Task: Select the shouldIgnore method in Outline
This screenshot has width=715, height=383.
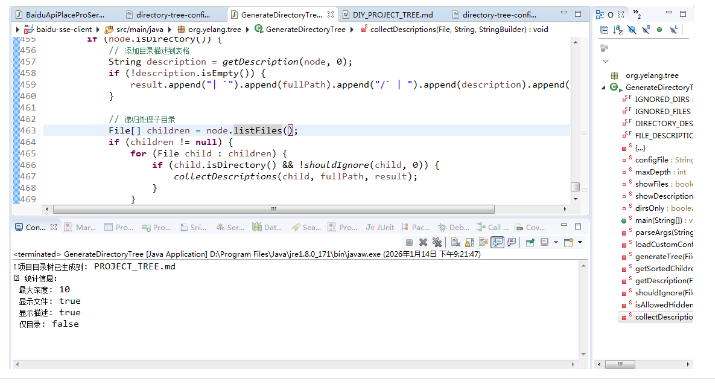Action: pyautogui.click(x=658, y=293)
